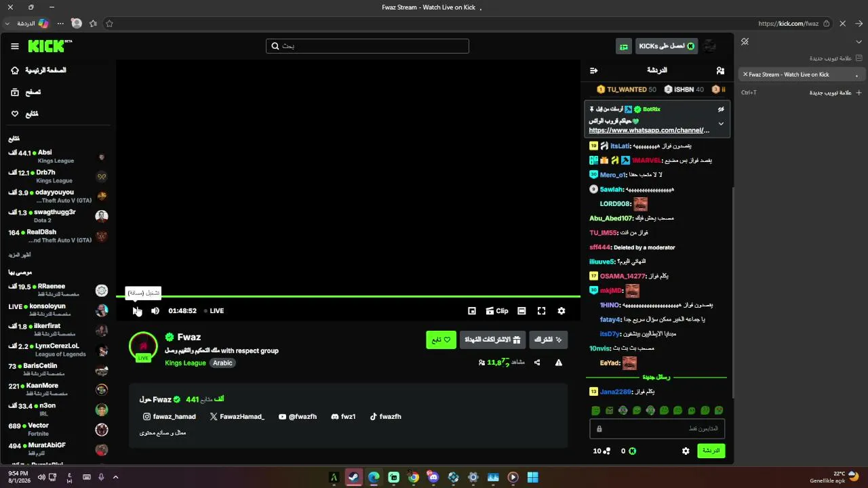868x488 pixels.
Task: Click the followers-only chat input box
Action: pyautogui.click(x=657, y=429)
